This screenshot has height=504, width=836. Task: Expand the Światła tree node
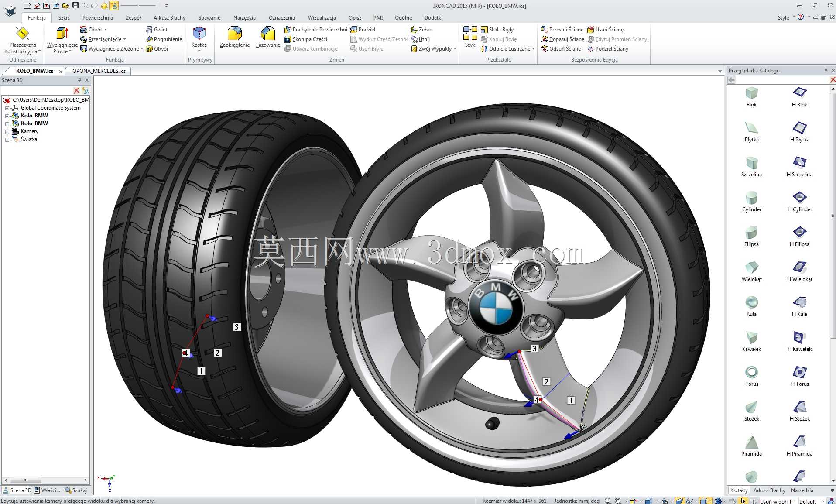pyautogui.click(x=7, y=139)
